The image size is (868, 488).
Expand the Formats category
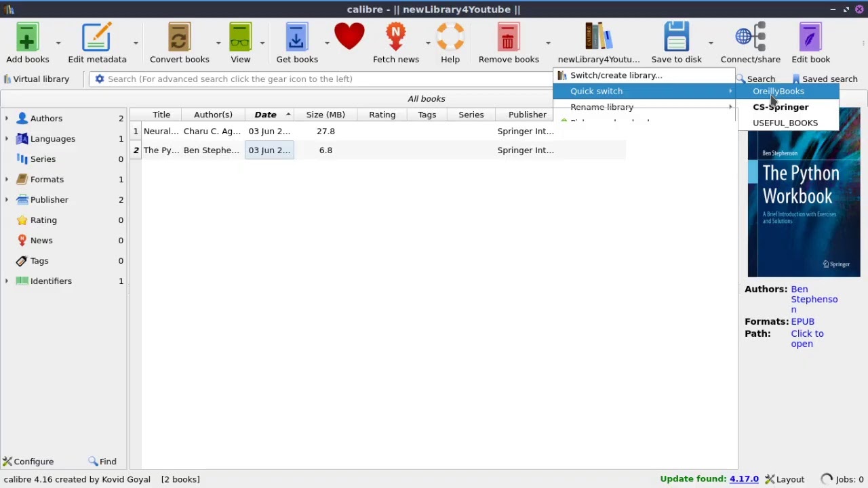tap(7, 180)
